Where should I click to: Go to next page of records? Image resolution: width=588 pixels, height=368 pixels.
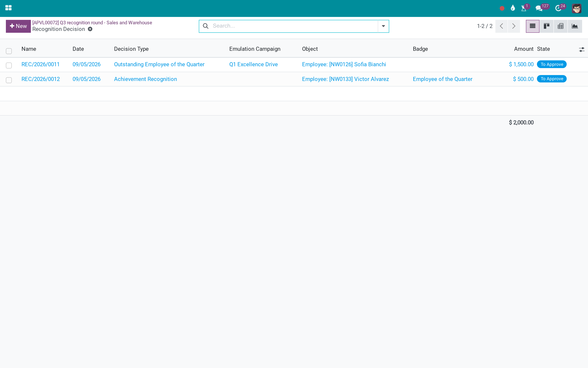[x=514, y=26]
